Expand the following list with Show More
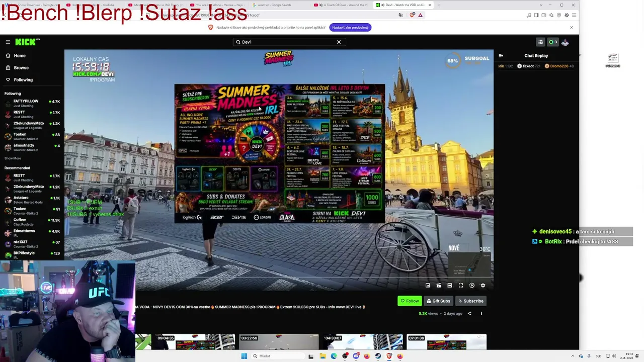This screenshot has height=362, width=644. coord(13,158)
